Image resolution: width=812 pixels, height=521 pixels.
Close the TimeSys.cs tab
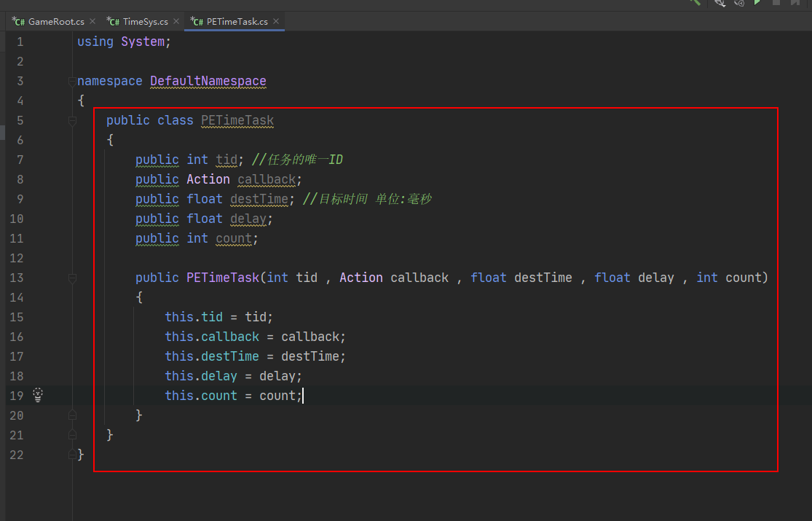(x=176, y=21)
